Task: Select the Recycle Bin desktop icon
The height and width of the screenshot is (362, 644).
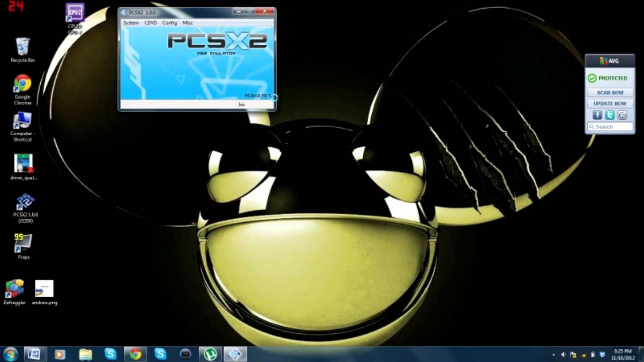Action: [23, 50]
